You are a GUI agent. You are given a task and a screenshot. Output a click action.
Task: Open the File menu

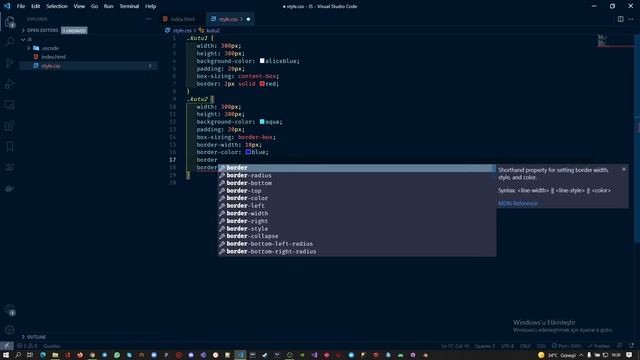(21, 6)
